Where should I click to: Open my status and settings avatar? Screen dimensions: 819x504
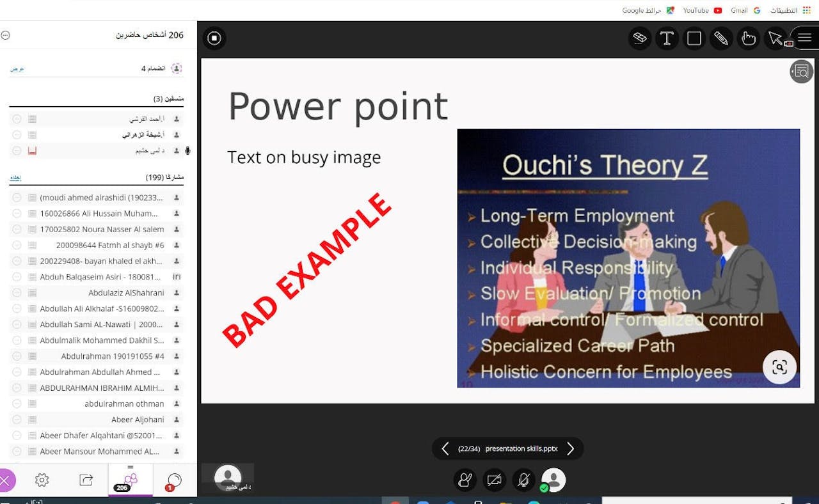coord(553,480)
